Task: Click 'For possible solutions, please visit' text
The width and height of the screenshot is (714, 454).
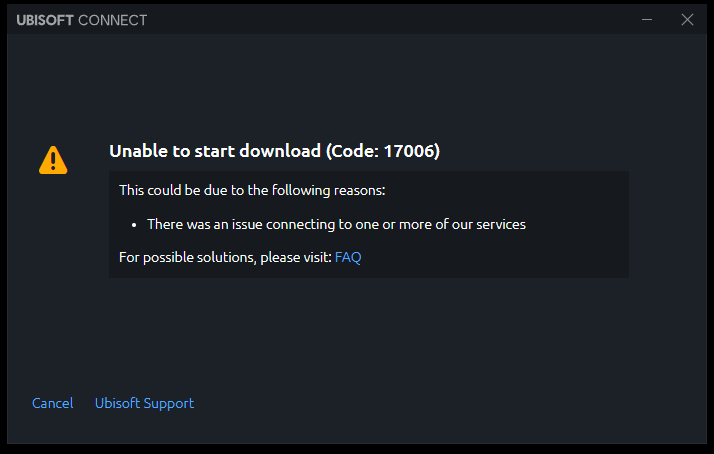Action: pos(225,257)
